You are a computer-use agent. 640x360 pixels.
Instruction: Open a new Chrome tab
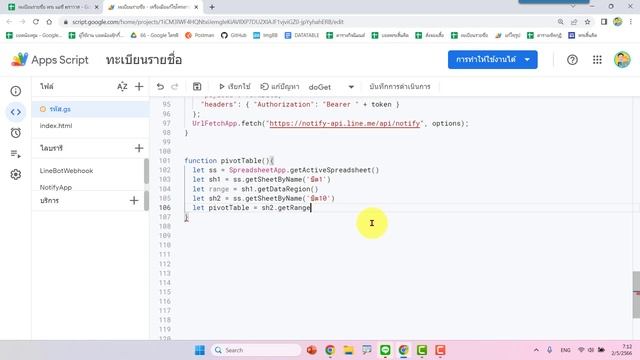pyautogui.click(x=212, y=7)
